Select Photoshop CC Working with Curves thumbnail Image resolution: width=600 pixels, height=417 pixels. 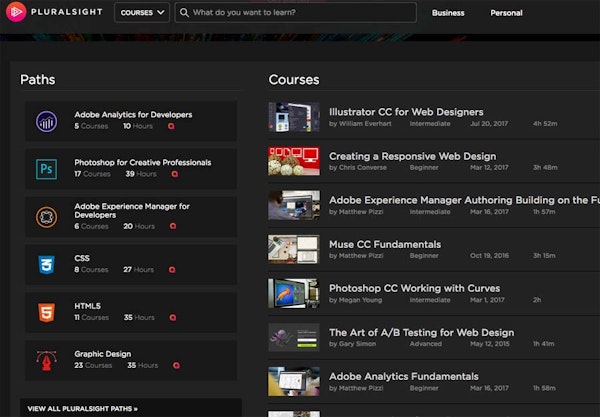tap(293, 293)
